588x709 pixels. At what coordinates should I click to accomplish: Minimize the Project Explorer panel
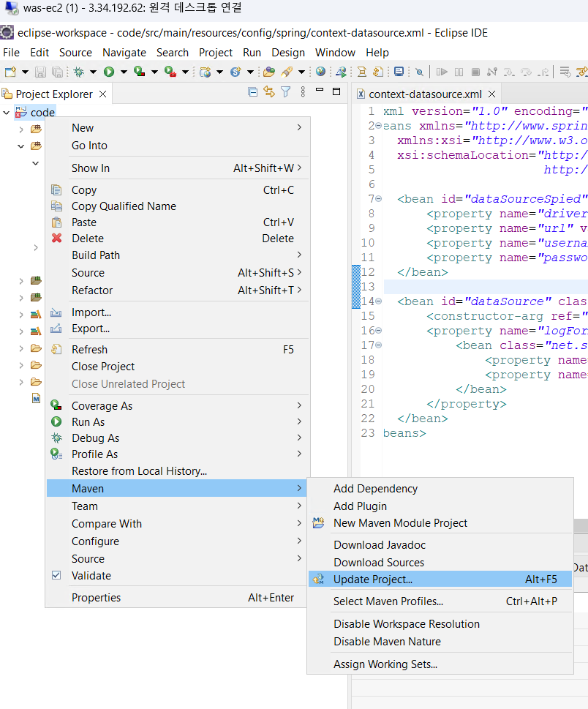click(320, 91)
